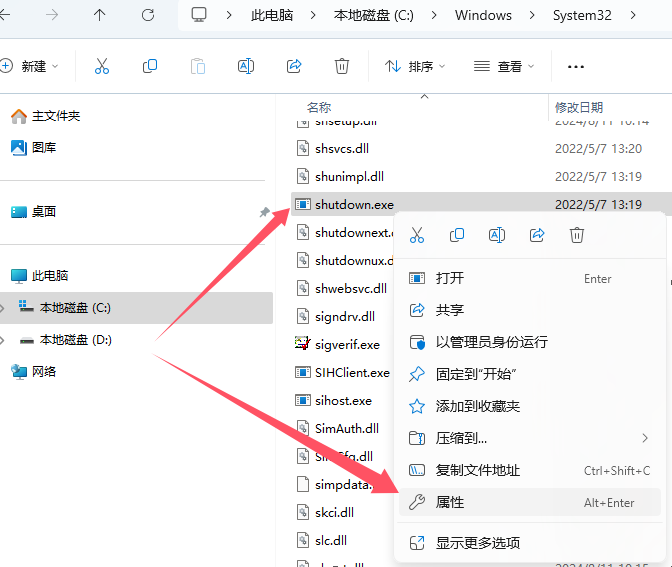Select file signdrv.dll
672x567 pixels.
point(345,316)
